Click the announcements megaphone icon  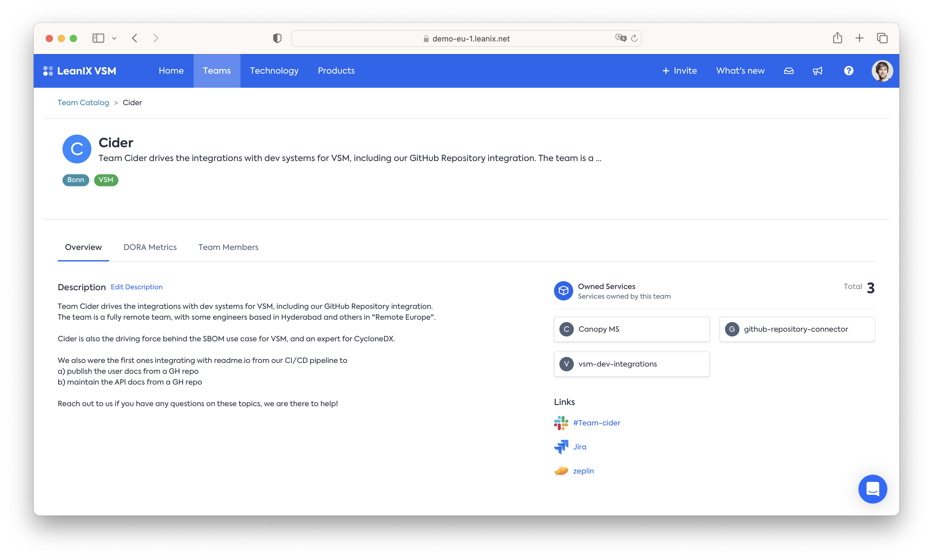[x=818, y=71]
